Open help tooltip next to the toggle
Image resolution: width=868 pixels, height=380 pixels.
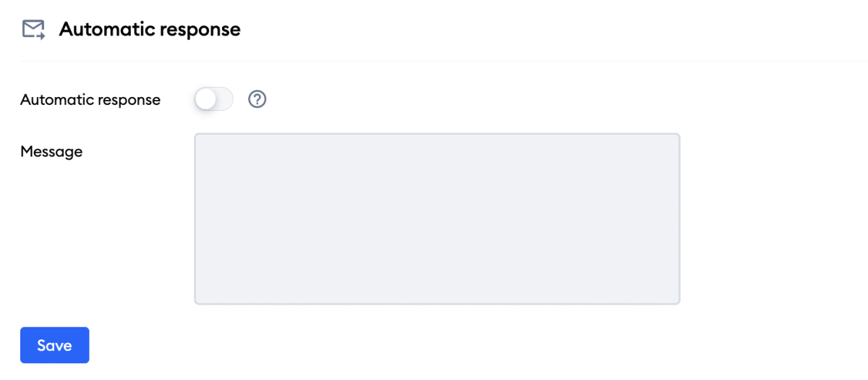pos(258,99)
